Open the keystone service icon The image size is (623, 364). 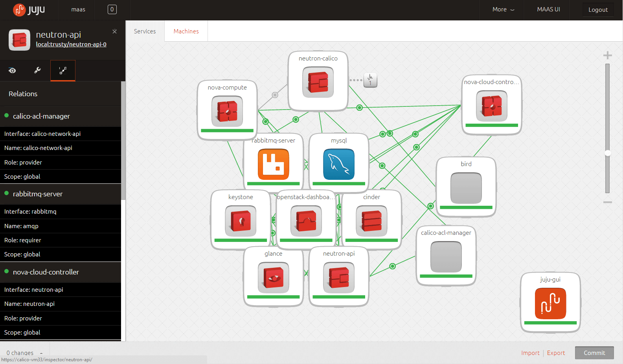[x=241, y=221]
